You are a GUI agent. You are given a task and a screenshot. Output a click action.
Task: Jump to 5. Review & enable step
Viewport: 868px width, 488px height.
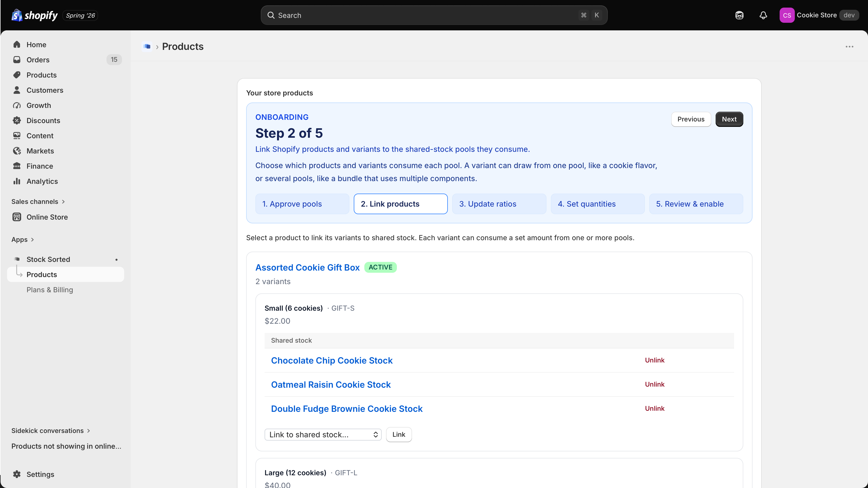point(696,204)
